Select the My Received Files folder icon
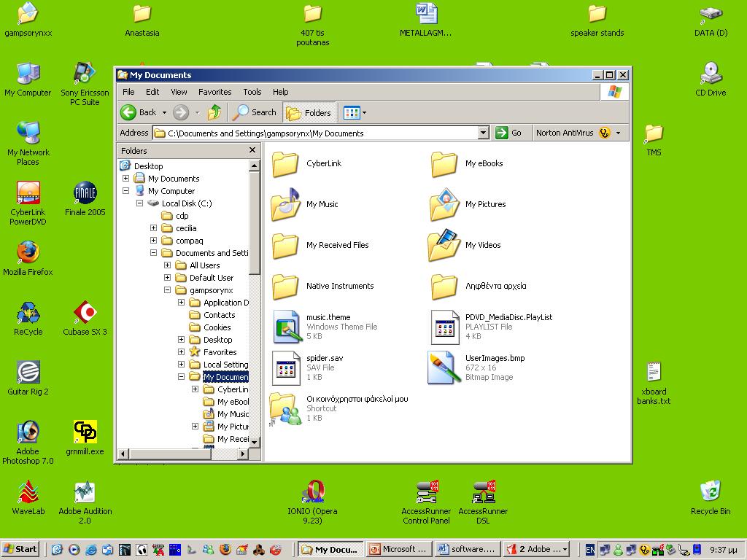Viewport: 747px width, 560px height. click(285, 245)
